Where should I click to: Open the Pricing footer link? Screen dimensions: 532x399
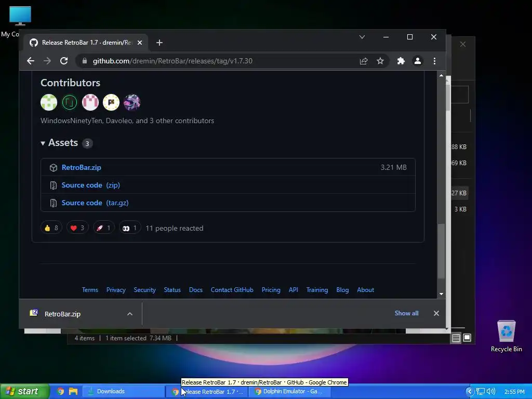(271, 290)
